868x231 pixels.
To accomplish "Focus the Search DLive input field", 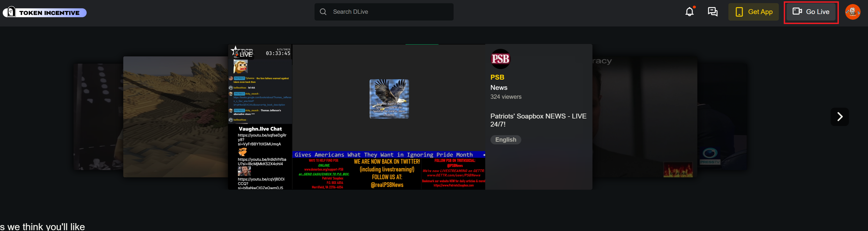I will click(x=384, y=12).
